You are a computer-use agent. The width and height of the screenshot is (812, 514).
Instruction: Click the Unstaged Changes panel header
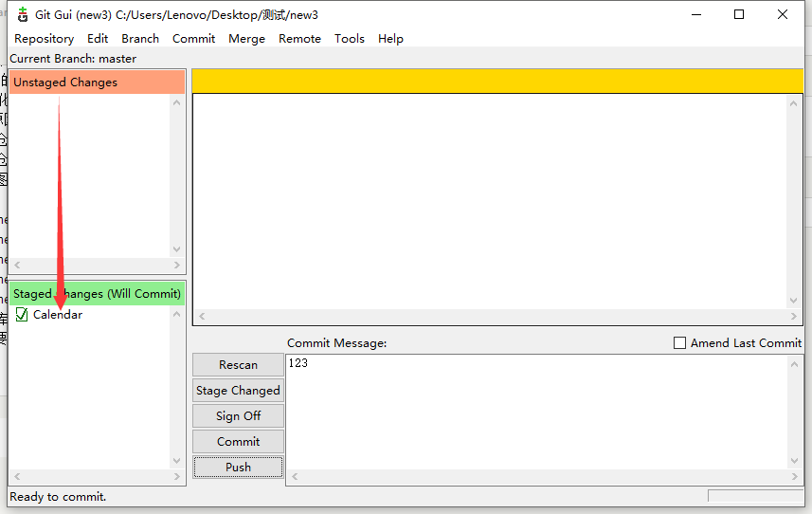point(97,83)
